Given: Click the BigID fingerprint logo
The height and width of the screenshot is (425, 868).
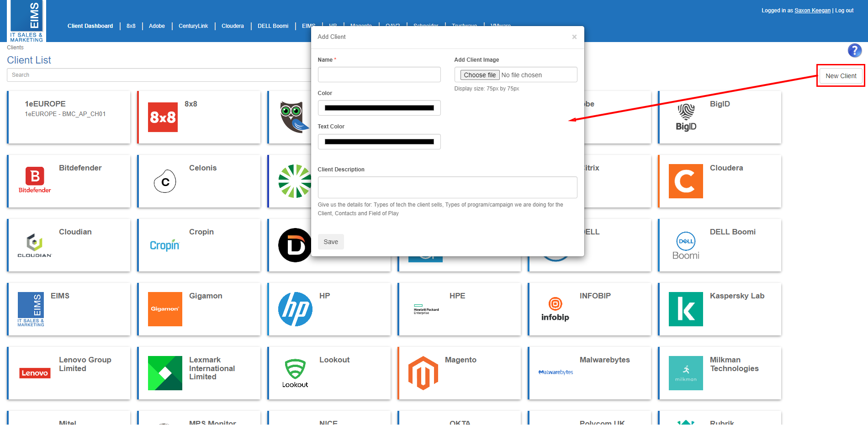Looking at the screenshot, I should tap(686, 117).
